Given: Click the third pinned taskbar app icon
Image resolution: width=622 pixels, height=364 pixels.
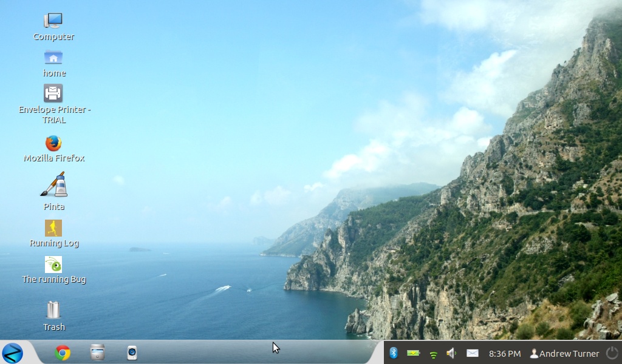Looking at the screenshot, I should click(132, 352).
